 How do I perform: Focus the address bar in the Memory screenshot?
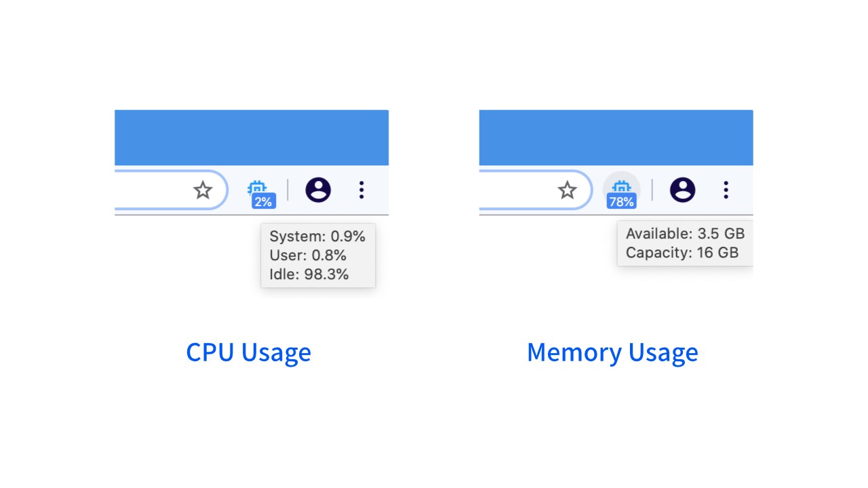[x=517, y=190]
